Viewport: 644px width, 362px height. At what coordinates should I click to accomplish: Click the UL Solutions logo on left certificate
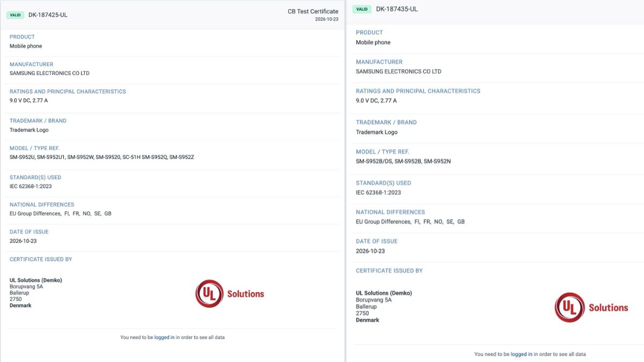coord(230,294)
